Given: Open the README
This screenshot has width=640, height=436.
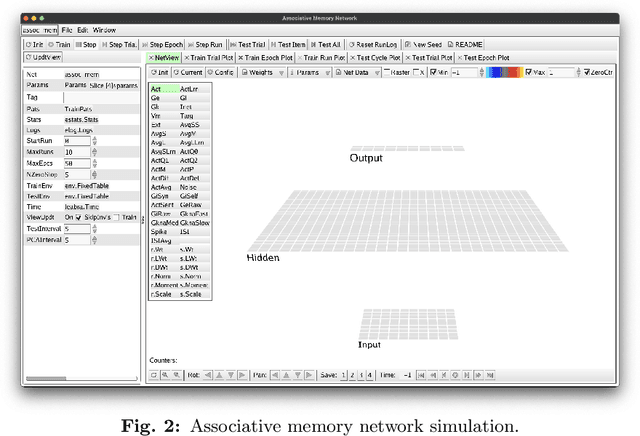Looking at the screenshot, I should pos(465,44).
